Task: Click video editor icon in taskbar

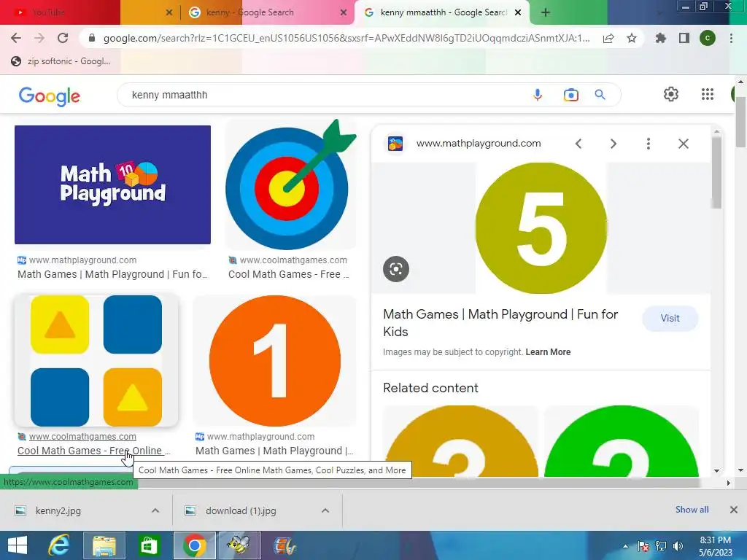Action: click(x=285, y=545)
